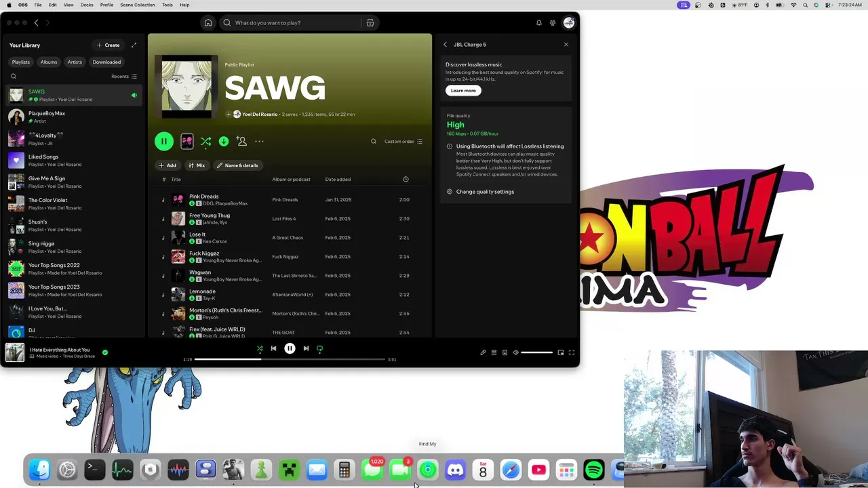Open the Profile menu
Image resolution: width=868 pixels, height=488 pixels.
[x=106, y=5]
